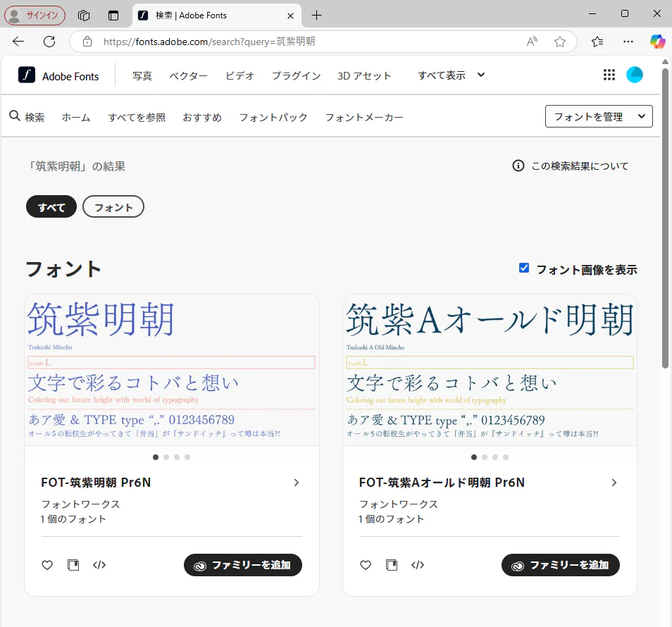
Task: Favorite FOT-筑紫Aオールド明朝 Pr6N with heart icon
Action: pyautogui.click(x=366, y=565)
